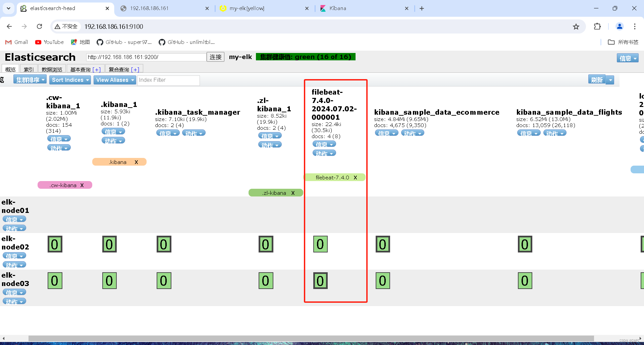Open 信息 dropdown for filebeat-7.4.0 index

pyautogui.click(x=324, y=144)
